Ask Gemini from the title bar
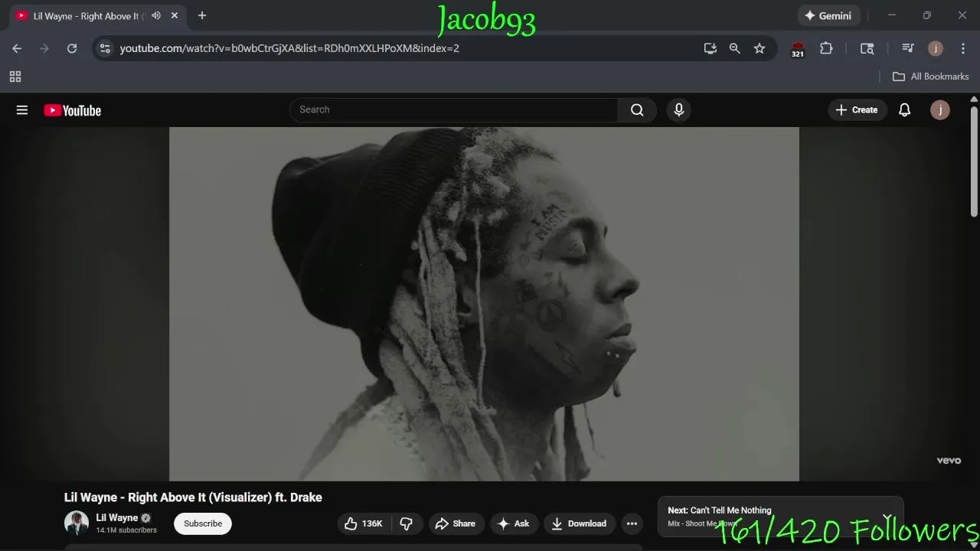 (x=828, y=15)
